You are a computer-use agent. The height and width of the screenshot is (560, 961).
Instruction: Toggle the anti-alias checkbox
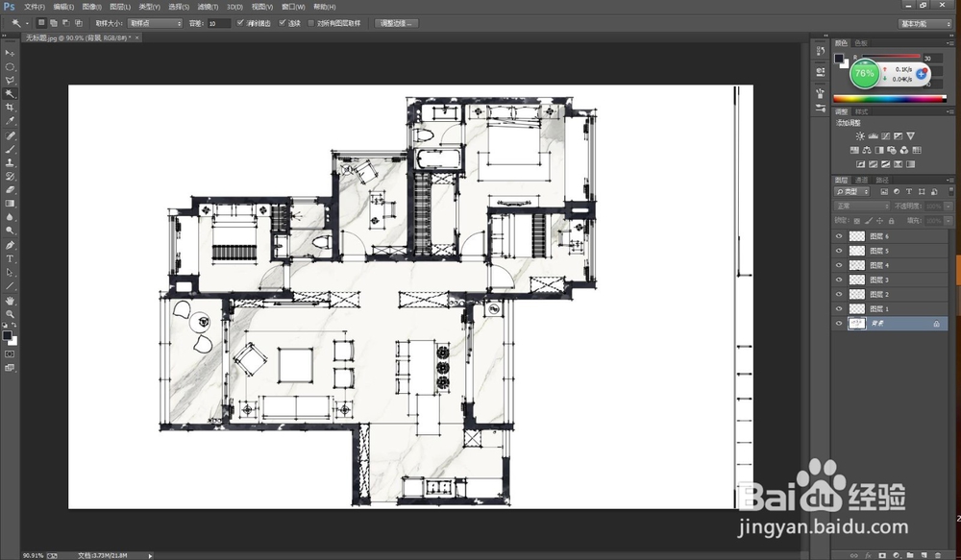point(240,23)
